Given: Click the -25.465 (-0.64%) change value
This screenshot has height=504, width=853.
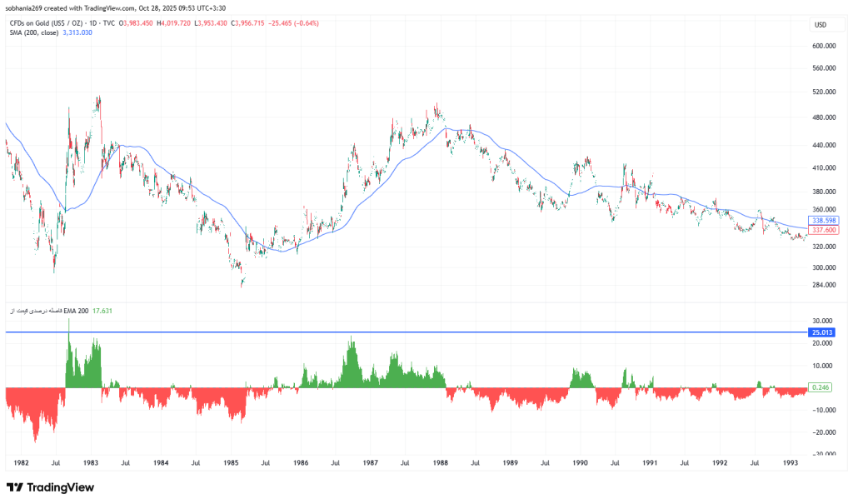Looking at the screenshot, I should 294,23.
